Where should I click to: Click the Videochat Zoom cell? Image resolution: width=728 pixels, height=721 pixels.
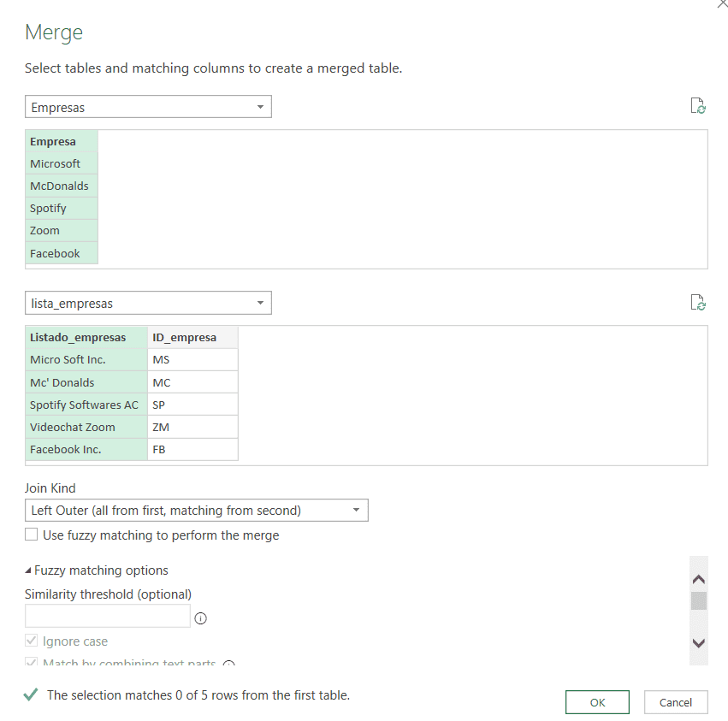(86, 427)
